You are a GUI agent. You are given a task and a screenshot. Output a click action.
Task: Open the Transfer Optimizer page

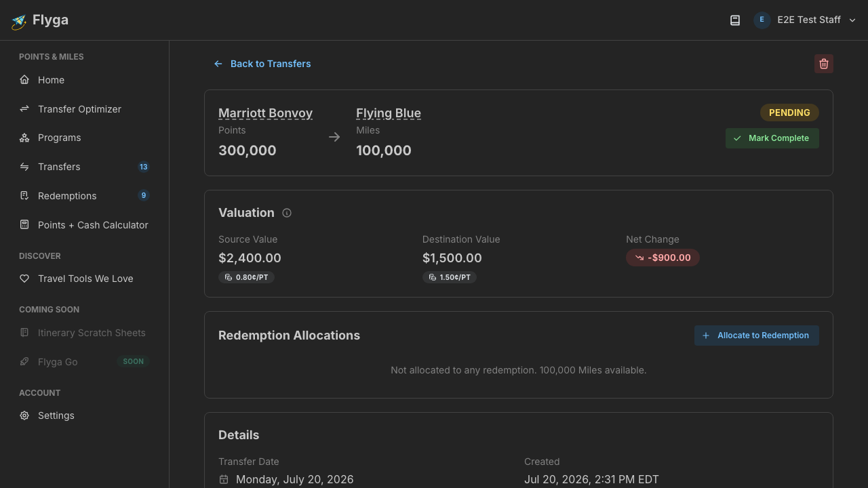click(84, 109)
